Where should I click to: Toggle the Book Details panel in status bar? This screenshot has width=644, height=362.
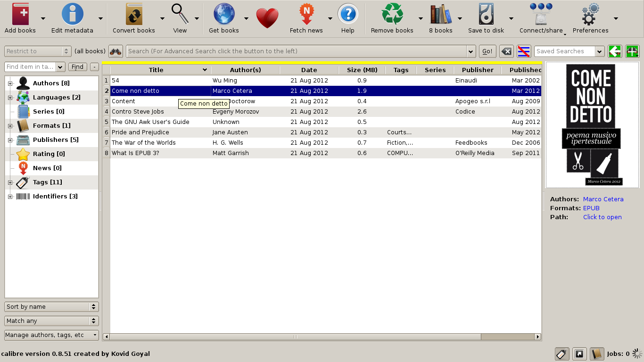coord(597,354)
